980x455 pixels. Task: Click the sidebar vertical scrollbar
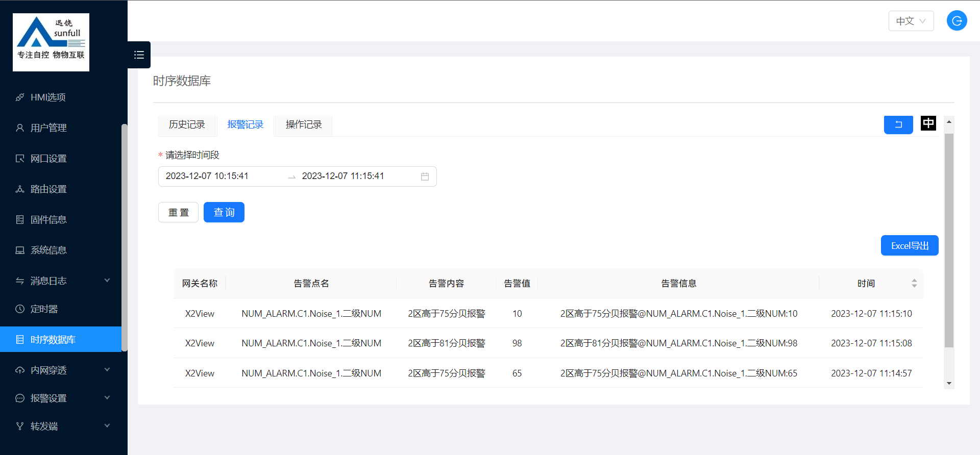point(124,237)
